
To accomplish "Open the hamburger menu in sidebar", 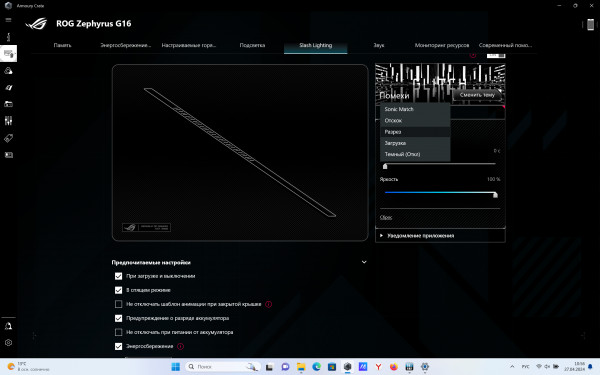I will point(8,20).
